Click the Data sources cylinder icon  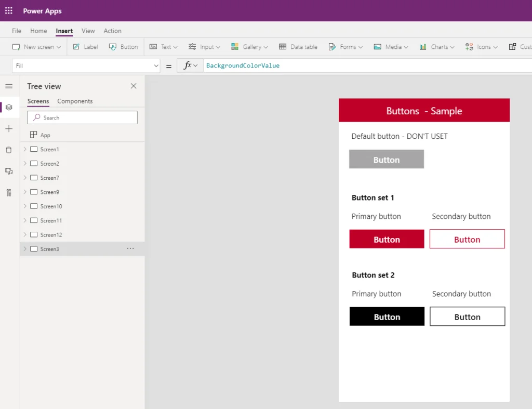tap(9, 150)
